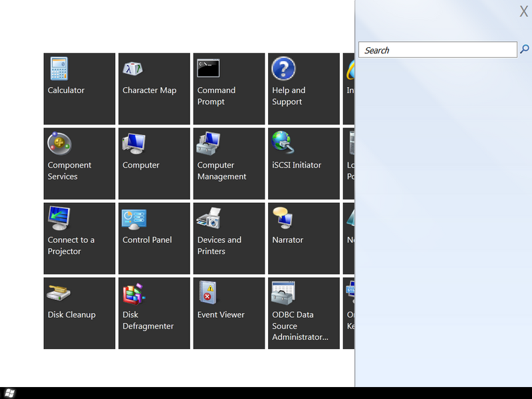Close the search panel with X
The image size is (532, 399).
[523, 11]
